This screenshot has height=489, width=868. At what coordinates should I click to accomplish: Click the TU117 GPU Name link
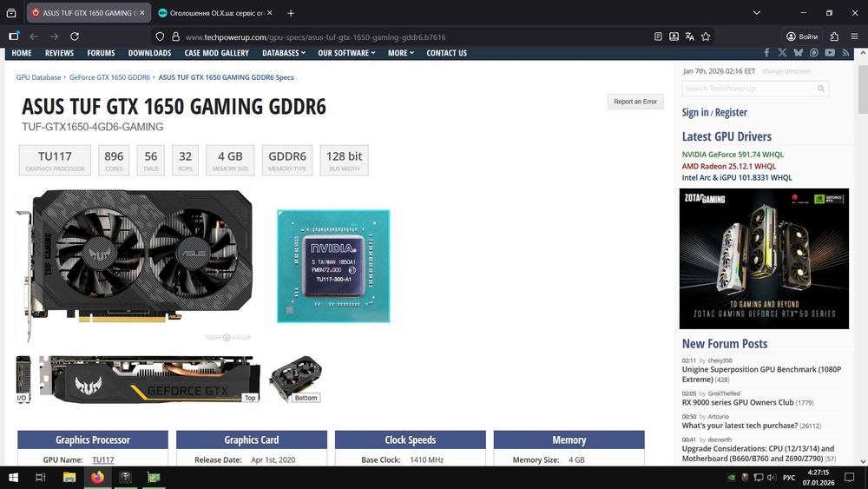click(x=103, y=459)
